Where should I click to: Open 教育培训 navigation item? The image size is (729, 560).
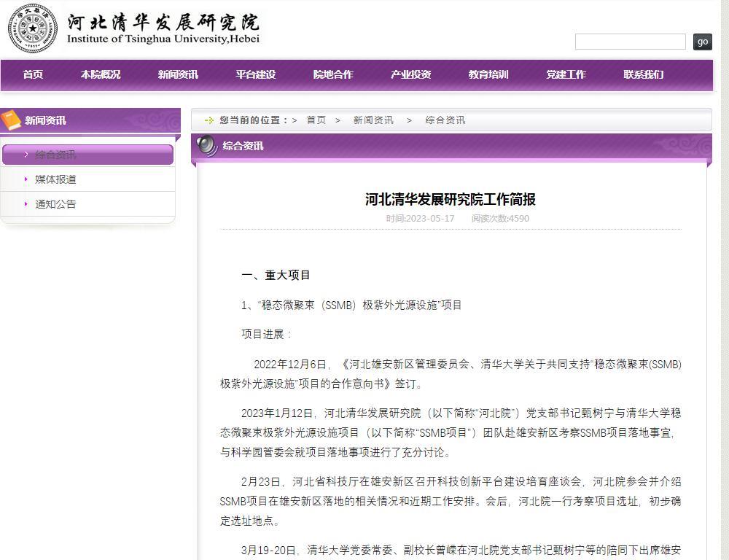pos(488,74)
